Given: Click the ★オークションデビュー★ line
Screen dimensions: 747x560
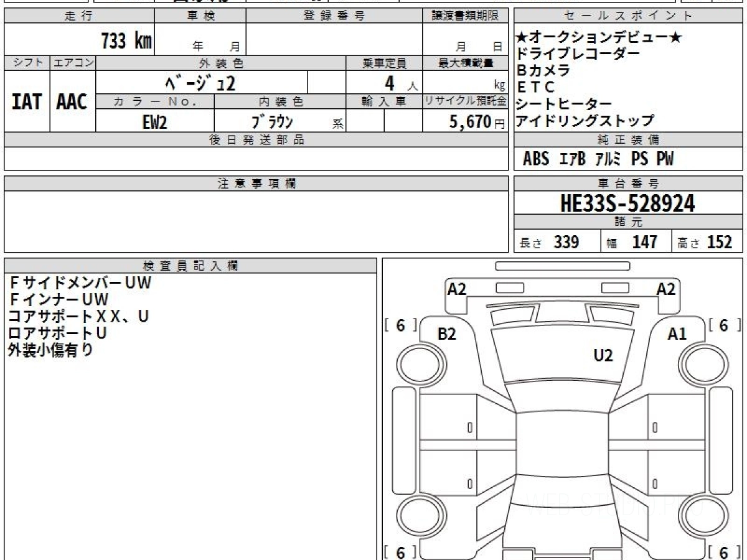Looking at the screenshot, I should pyautogui.click(x=599, y=38).
